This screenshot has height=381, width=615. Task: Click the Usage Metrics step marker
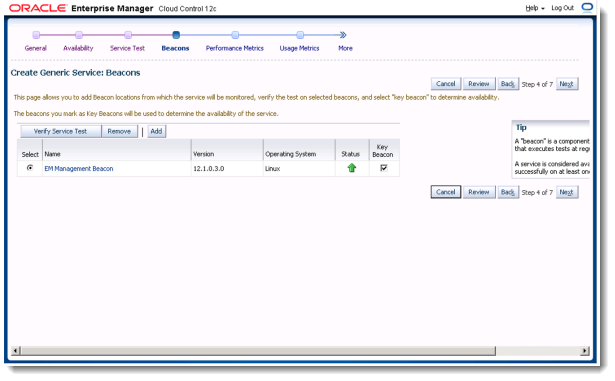click(x=300, y=35)
